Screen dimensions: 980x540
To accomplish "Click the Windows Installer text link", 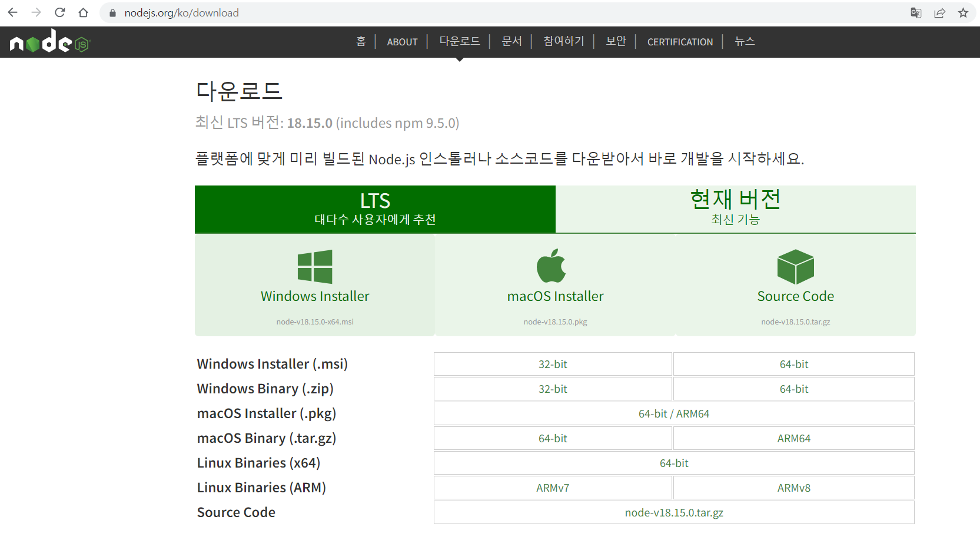I will pos(315,296).
